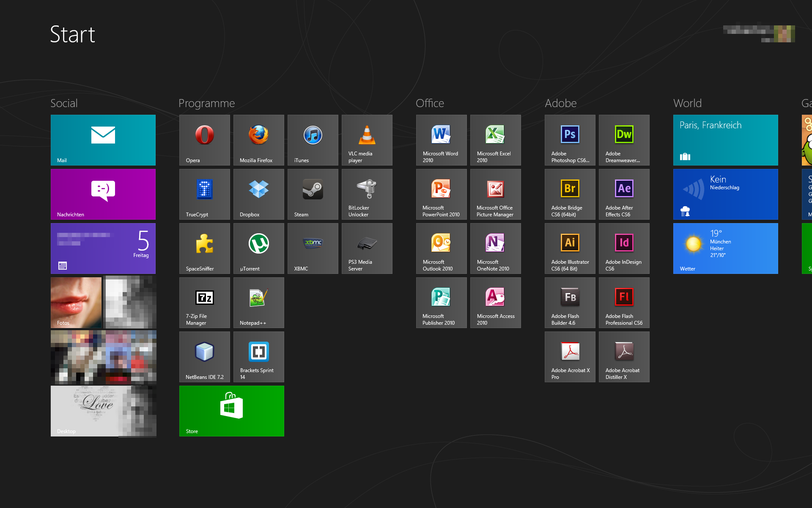Open Adobe Illustrator CS6 tile
Screen dimensions: 812x508
pos(570,248)
